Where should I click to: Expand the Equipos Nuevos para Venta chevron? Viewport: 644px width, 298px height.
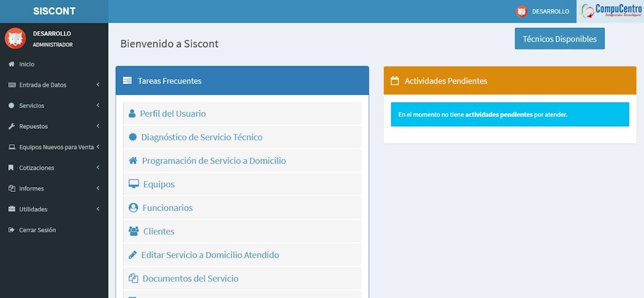(98, 147)
